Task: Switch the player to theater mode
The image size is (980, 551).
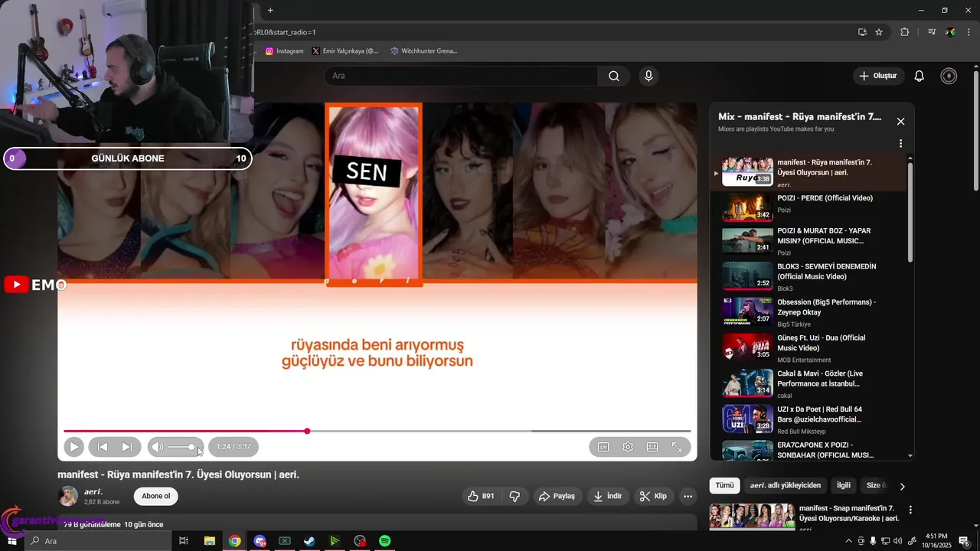Action: point(652,447)
